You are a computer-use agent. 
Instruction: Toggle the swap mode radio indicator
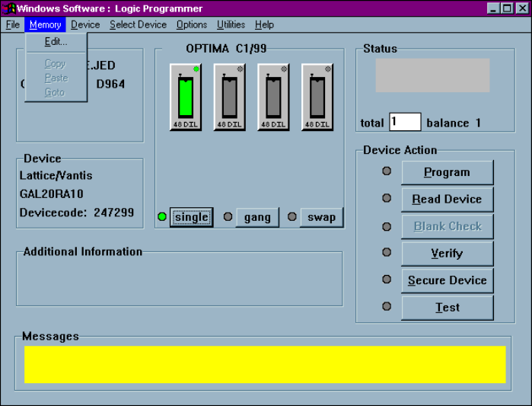(292, 217)
